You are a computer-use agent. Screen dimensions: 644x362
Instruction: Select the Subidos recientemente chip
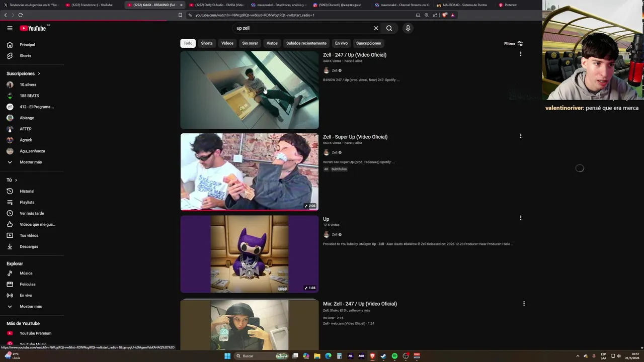click(306, 43)
